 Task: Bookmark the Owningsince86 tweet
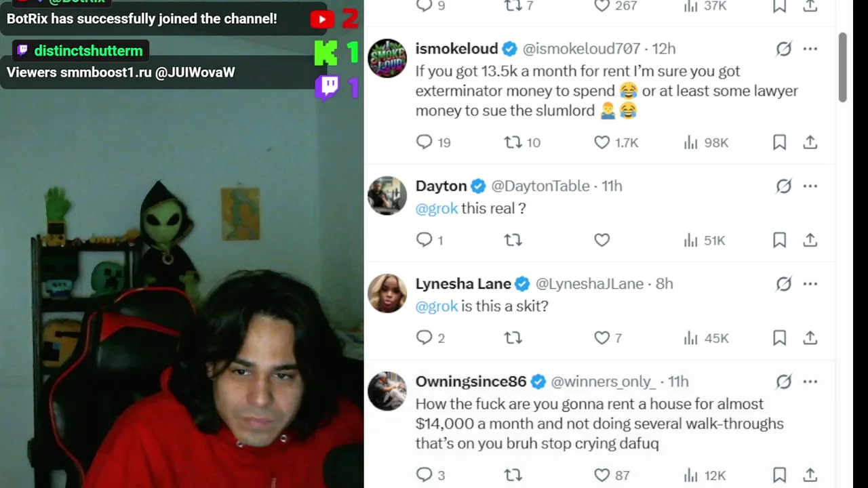tap(779, 475)
